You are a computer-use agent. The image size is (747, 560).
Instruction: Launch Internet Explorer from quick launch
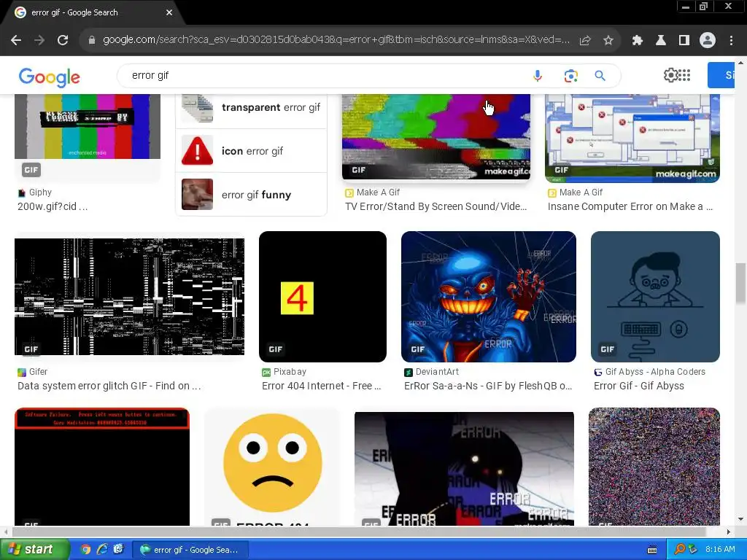(x=102, y=550)
